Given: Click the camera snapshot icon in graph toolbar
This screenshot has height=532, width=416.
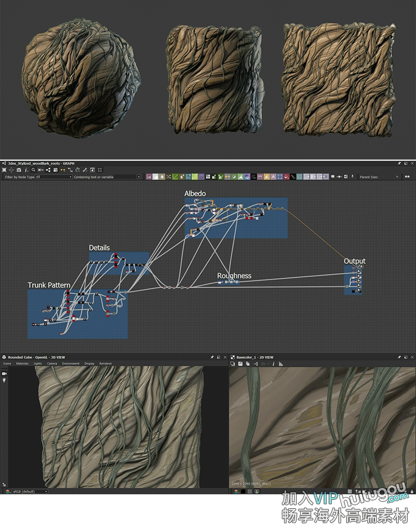Looking at the screenshot, I should (19, 170).
